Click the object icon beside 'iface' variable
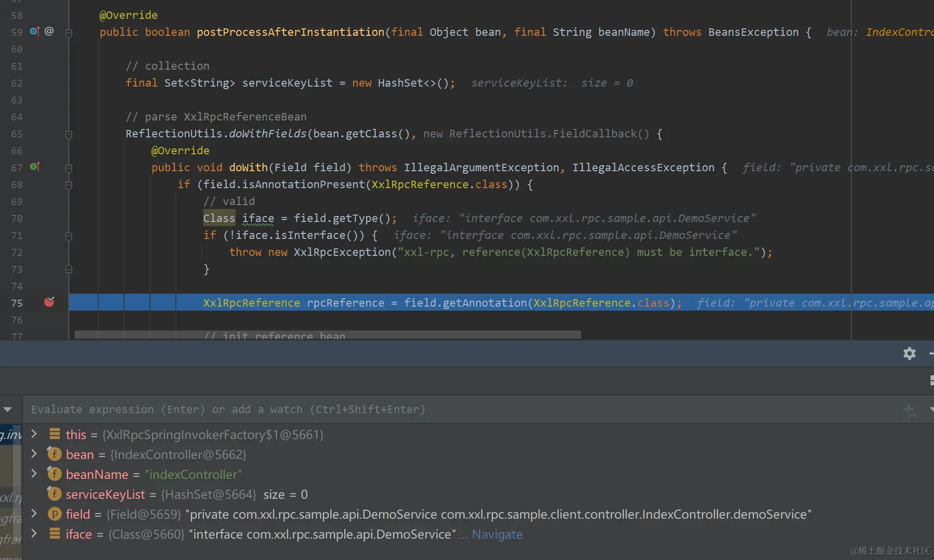 click(x=55, y=534)
